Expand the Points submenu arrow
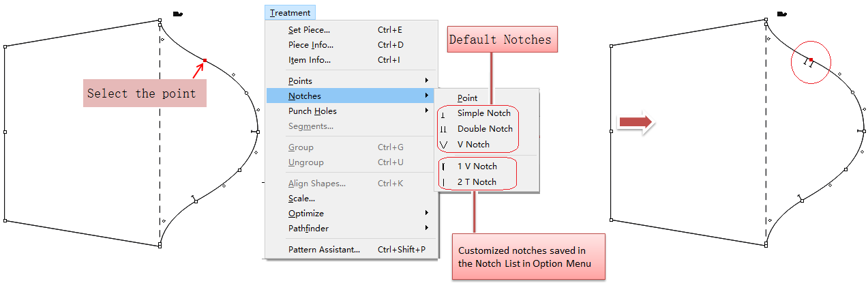Viewport: 868px width, 290px height. tap(427, 81)
